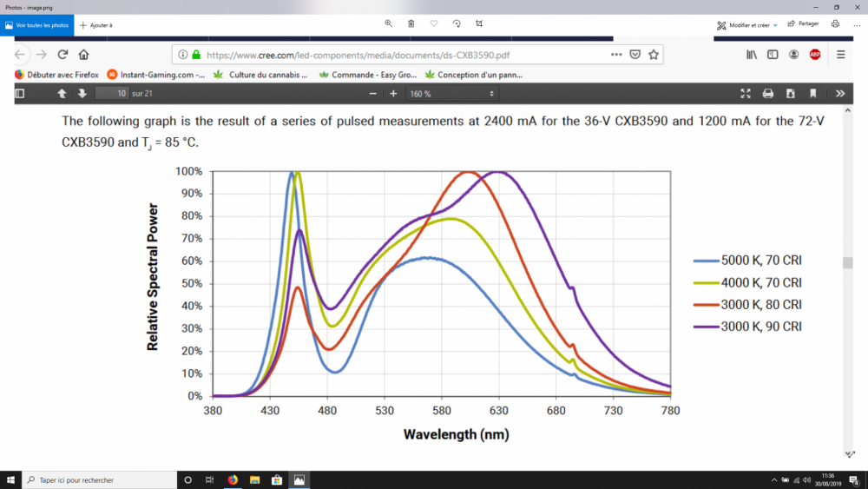
Task: Delete the photo using trash icon
Action: coord(411,23)
